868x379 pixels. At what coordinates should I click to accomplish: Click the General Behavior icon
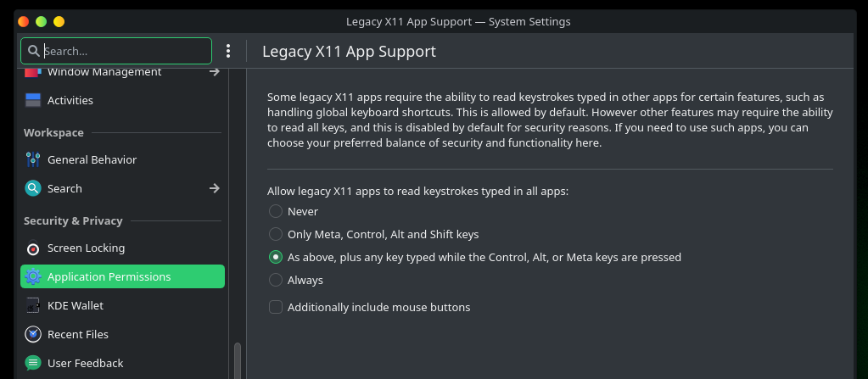[33, 159]
